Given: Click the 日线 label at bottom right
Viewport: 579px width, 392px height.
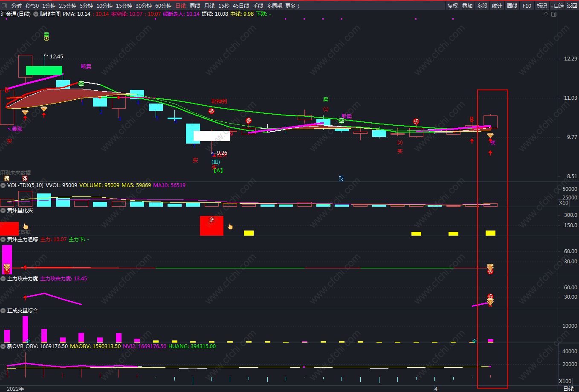Looking at the screenshot, I should 568,389.
